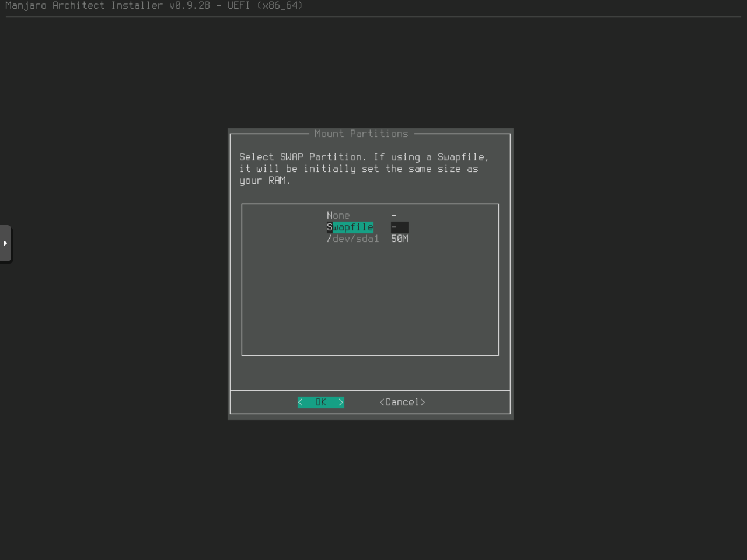Click the empty area inside partition list box
The width and height of the screenshot is (747, 560).
370,303
